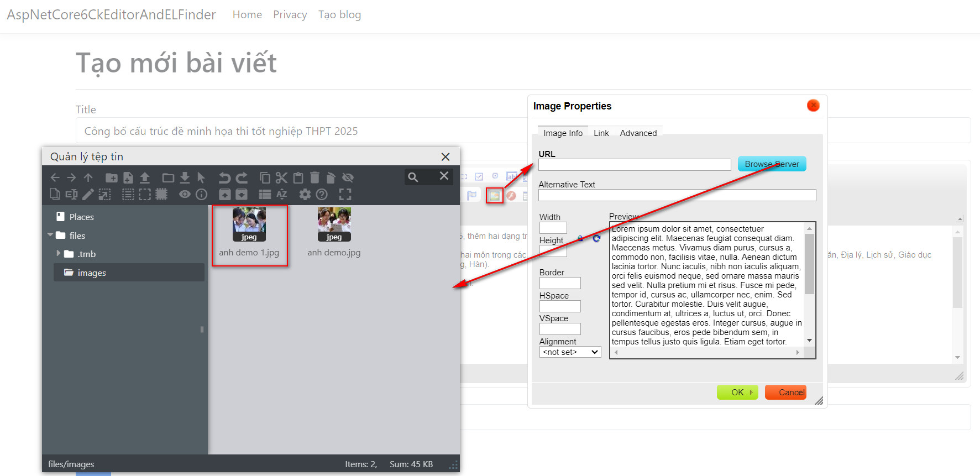
Task: Upload files to the server
Action: coord(145,177)
